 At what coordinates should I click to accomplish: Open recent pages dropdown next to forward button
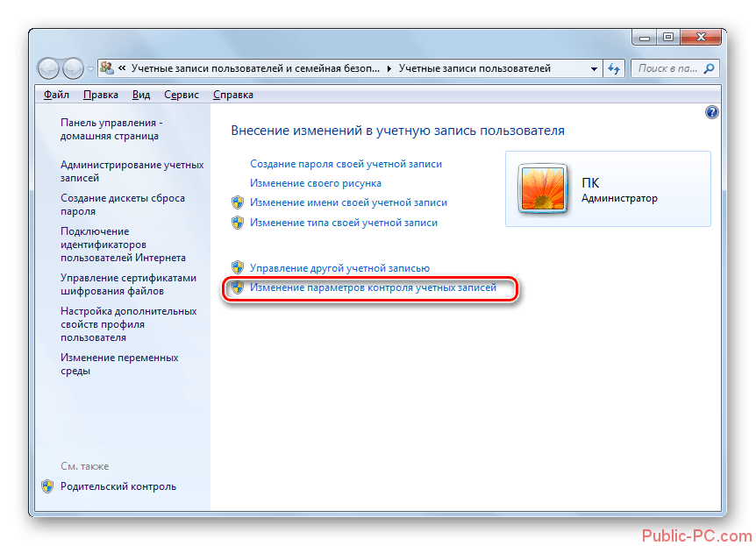[x=90, y=69]
